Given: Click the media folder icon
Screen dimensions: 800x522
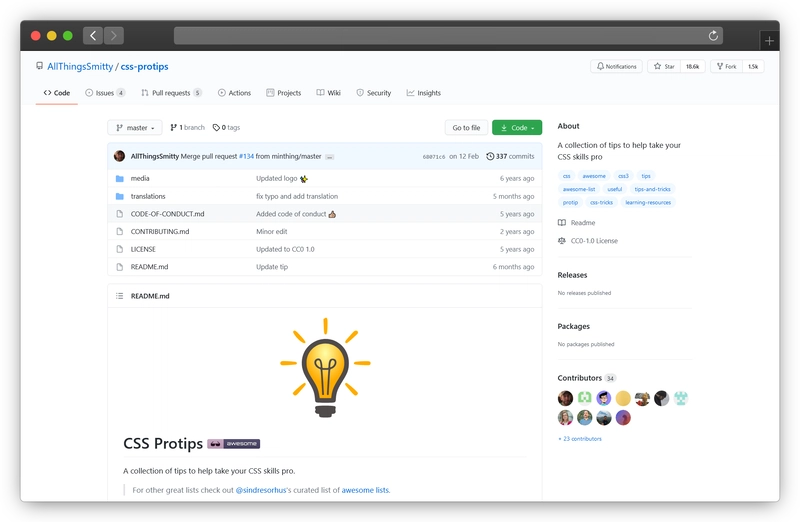Looking at the screenshot, I should click(119, 179).
